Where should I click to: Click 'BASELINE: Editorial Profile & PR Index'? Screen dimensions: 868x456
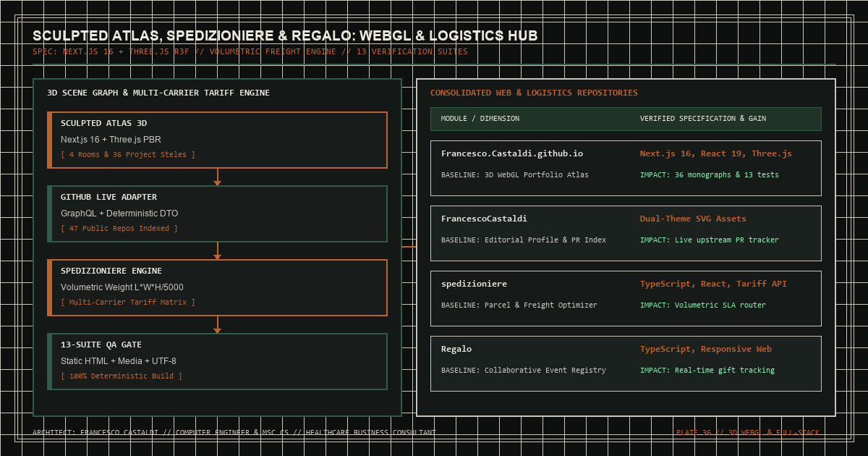[x=524, y=240]
